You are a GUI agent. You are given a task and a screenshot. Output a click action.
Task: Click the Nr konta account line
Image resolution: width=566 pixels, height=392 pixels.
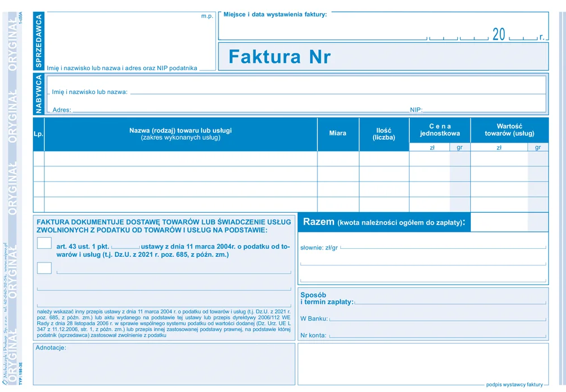437,335
